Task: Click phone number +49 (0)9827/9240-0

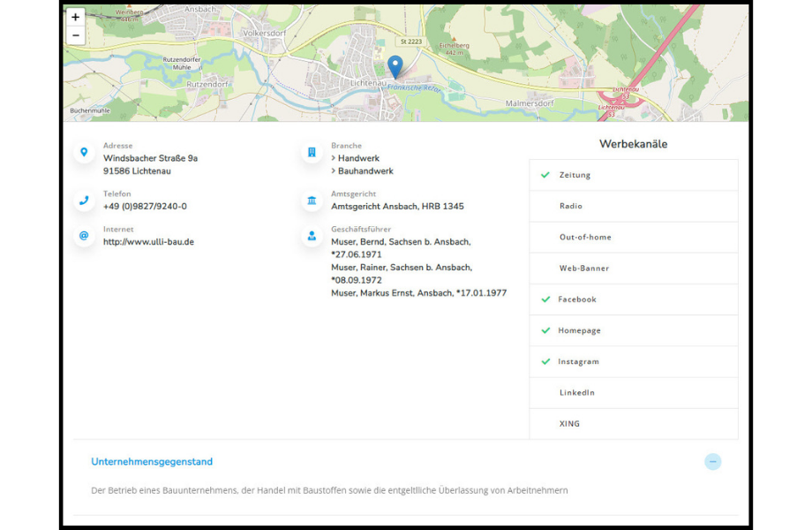Action: click(x=145, y=206)
